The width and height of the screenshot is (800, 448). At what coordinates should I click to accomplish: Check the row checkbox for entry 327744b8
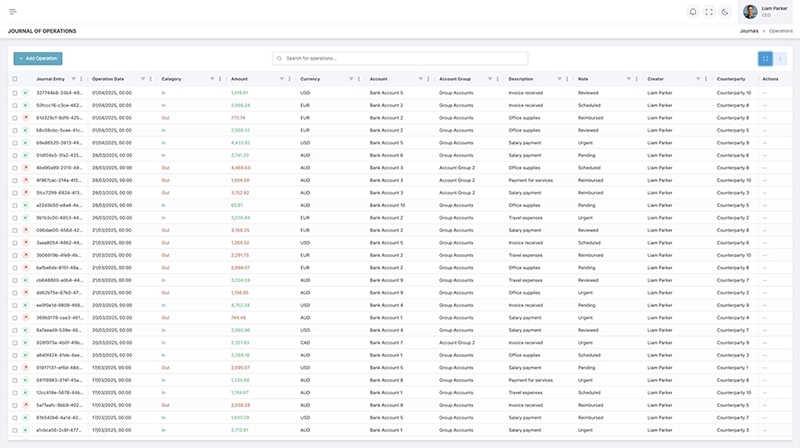click(15, 92)
